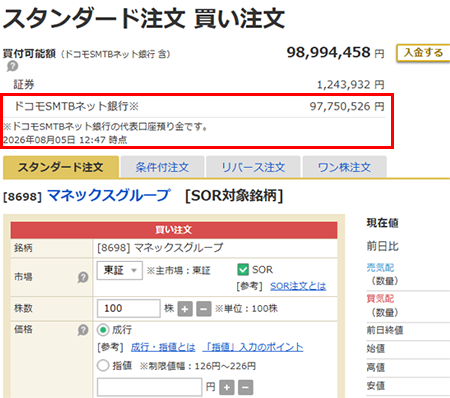Click the limit price input field
The image size is (450, 398).
point(149,387)
